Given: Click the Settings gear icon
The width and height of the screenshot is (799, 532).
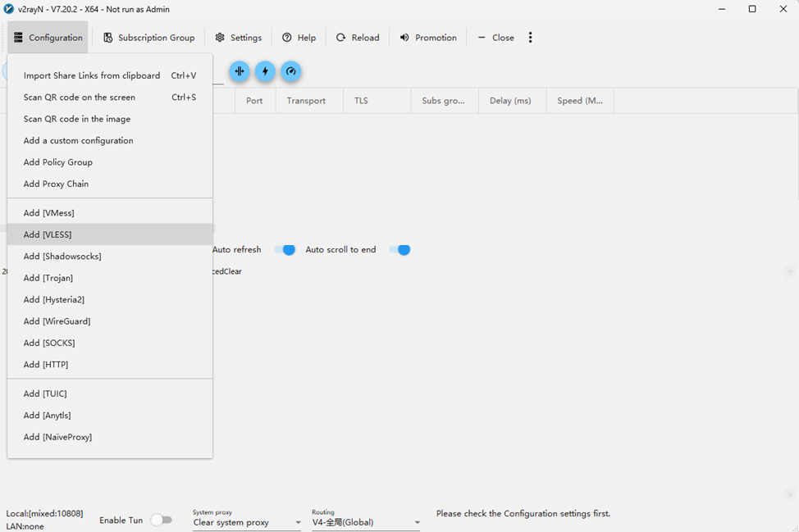Looking at the screenshot, I should point(220,37).
